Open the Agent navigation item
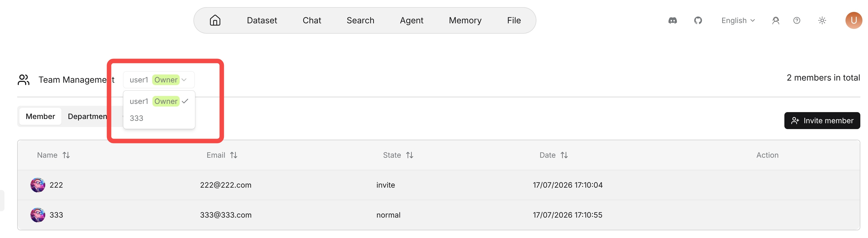The width and height of the screenshot is (868, 238). pyautogui.click(x=412, y=21)
